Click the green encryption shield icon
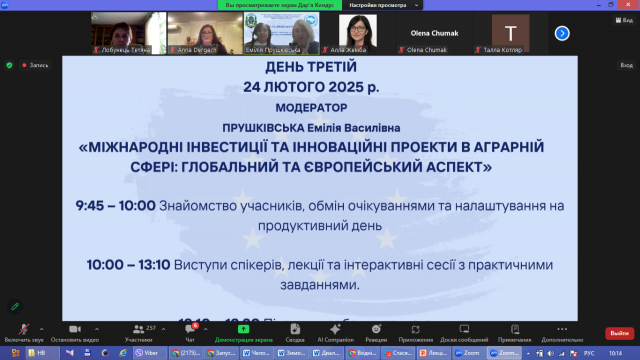Screen dimensions: 640x360 click(x=9, y=65)
